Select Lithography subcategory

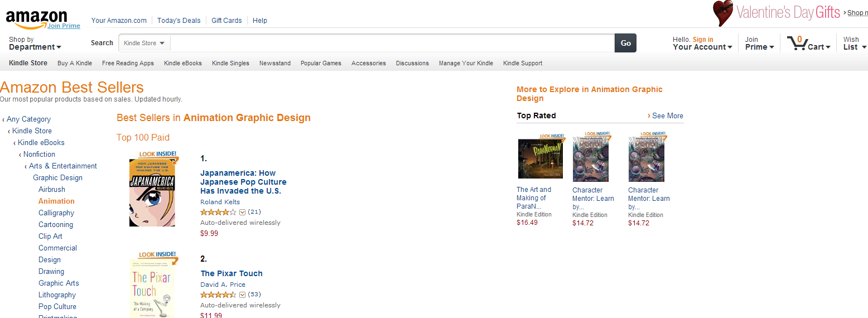[x=57, y=295]
